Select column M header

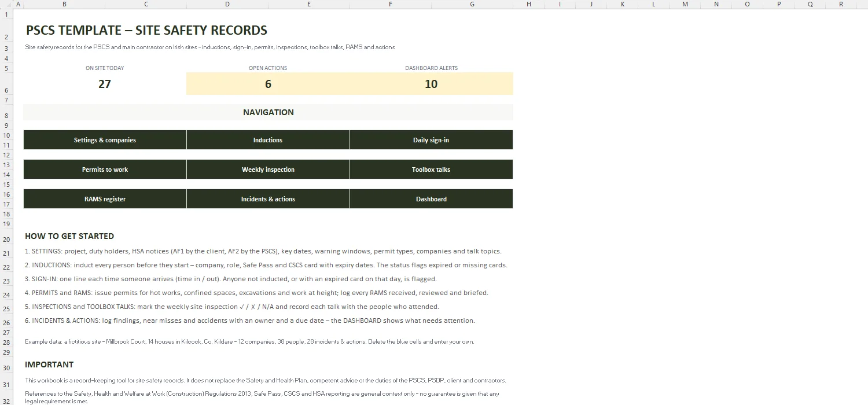685,4
